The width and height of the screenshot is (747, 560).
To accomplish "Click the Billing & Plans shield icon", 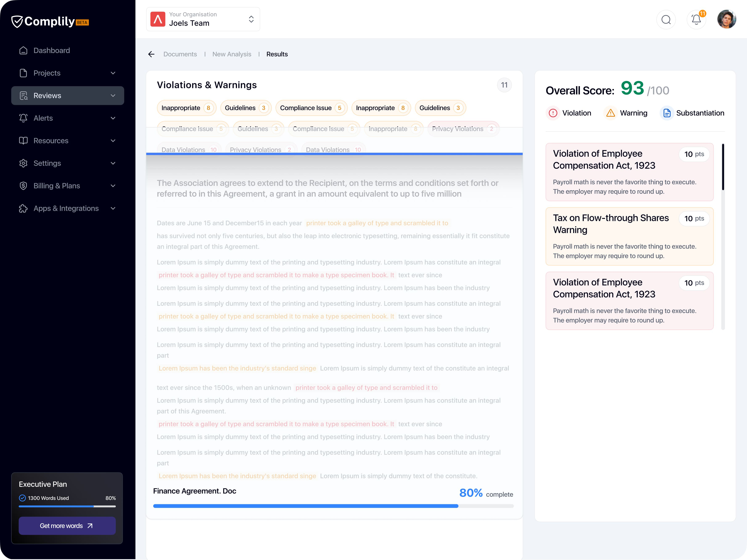I will point(23,186).
